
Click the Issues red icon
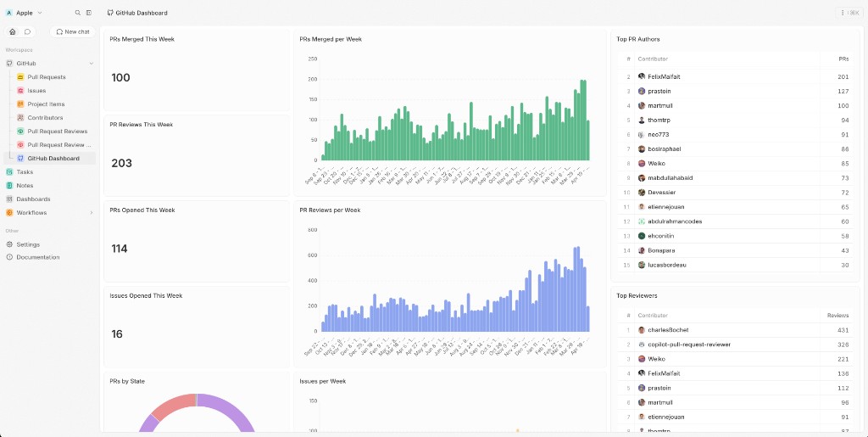click(20, 91)
